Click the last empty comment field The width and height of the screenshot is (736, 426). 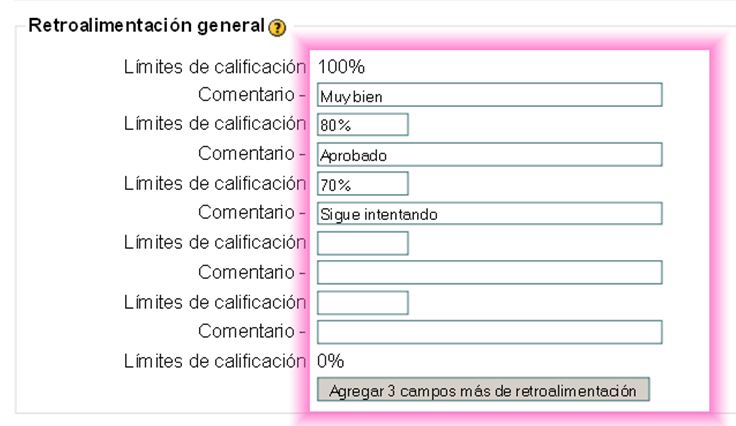(x=489, y=332)
